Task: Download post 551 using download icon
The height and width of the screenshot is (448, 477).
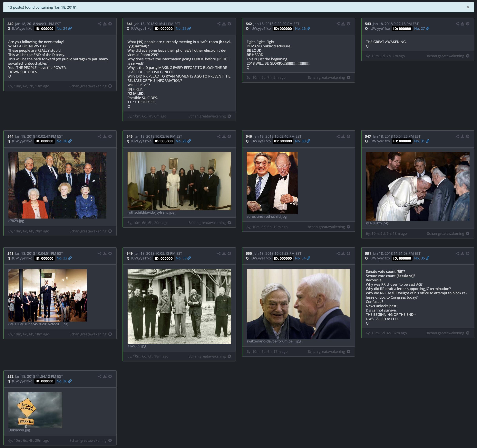Action: 462,253
